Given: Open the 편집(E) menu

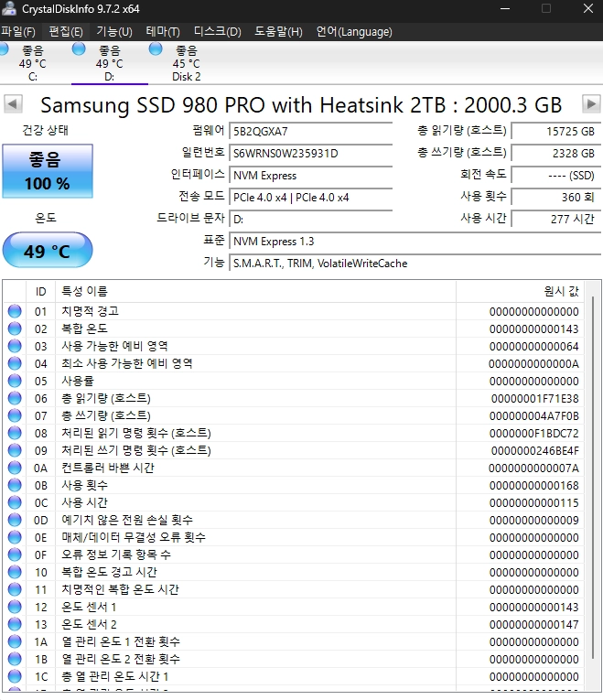Looking at the screenshot, I should [x=66, y=32].
